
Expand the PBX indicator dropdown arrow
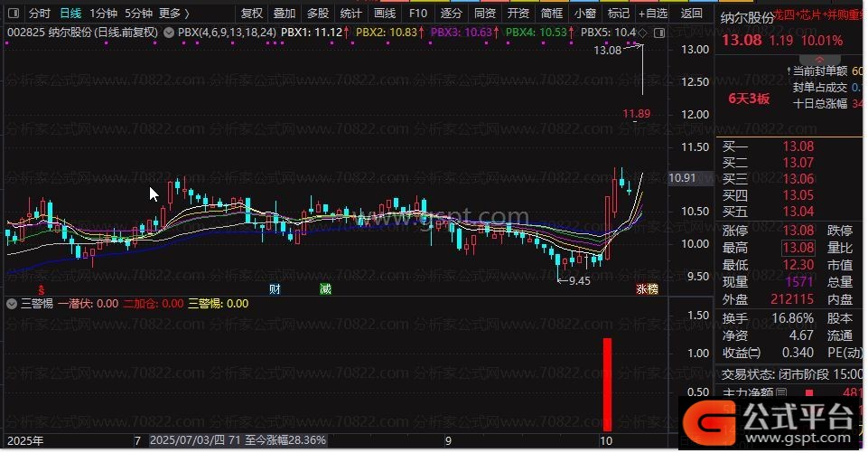(169, 32)
